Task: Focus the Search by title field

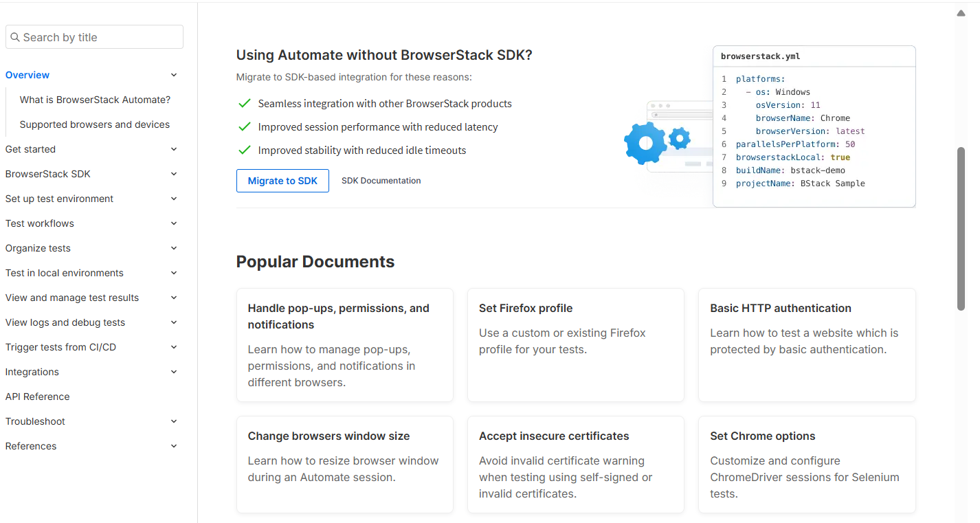Action: (94, 37)
